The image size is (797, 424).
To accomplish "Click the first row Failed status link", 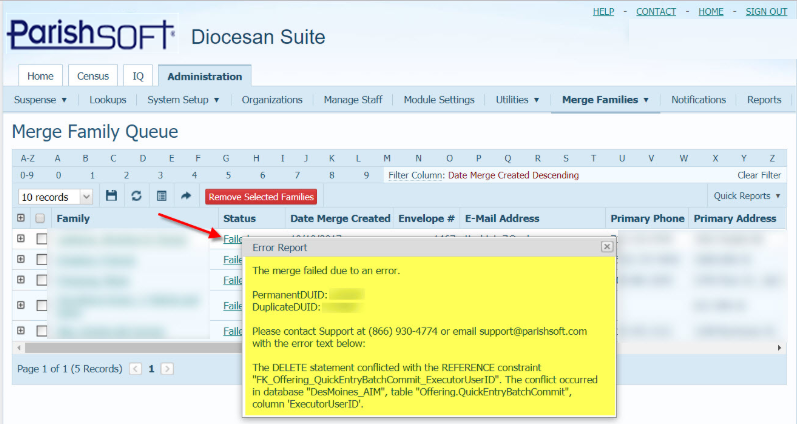I will [232, 238].
